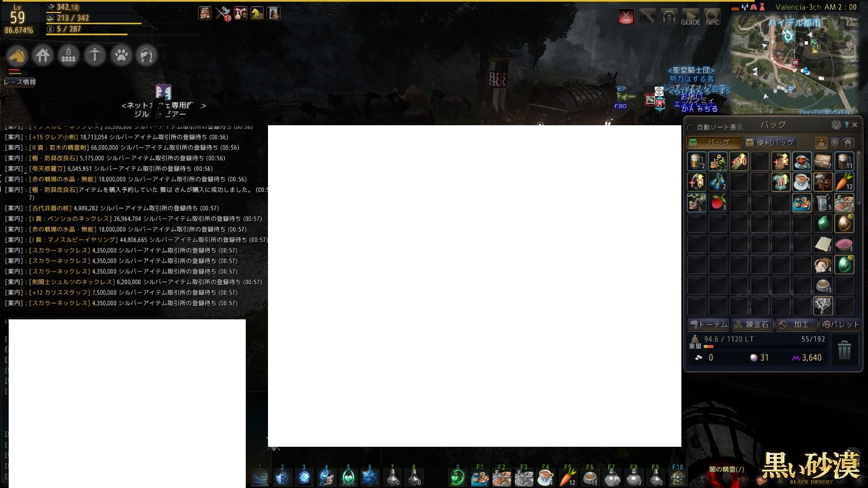Click [剣闘士シュルツのネックレス] link in chat
This screenshot has height=488, width=868.
tap(72, 282)
